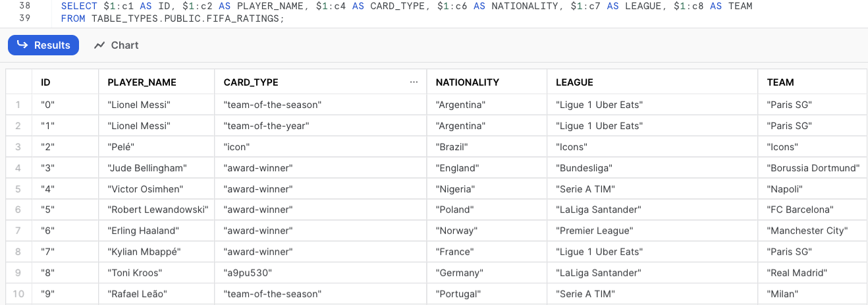This screenshot has height=305, width=868.
Task: Click editor line number 38
Action: coord(25,6)
